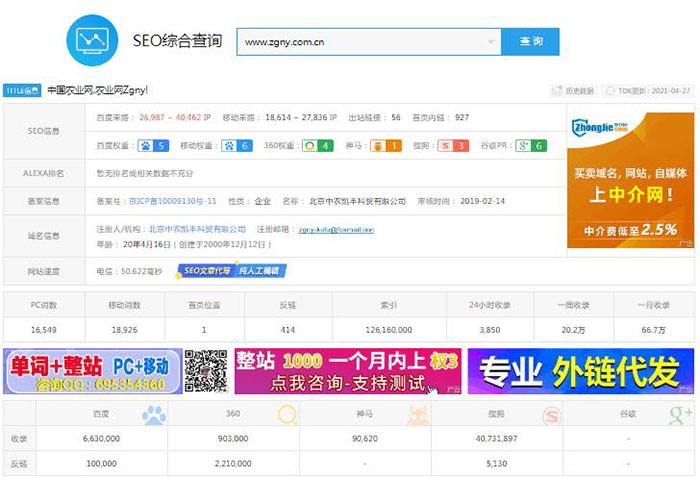
Task: Click 360 反链 value 2,210,000
Action: coord(233,464)
